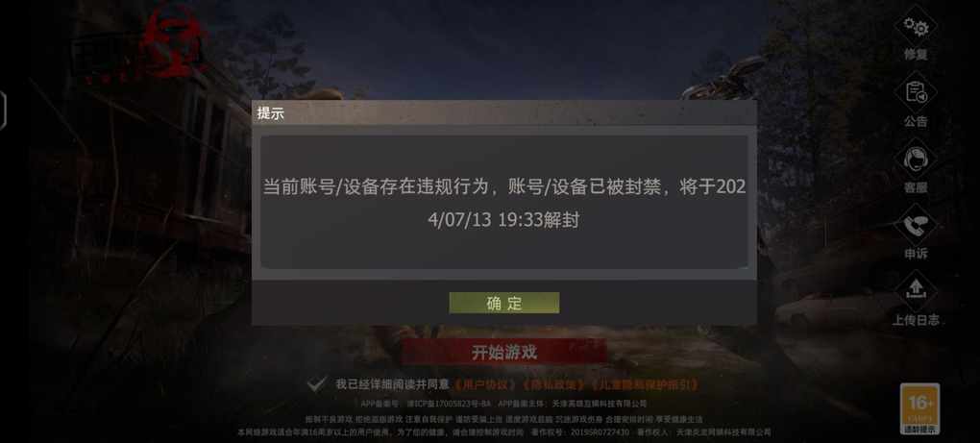Click the 提示 dialog title bar
The width and height of the screenshot is (980, 443).
pos(504,113)
